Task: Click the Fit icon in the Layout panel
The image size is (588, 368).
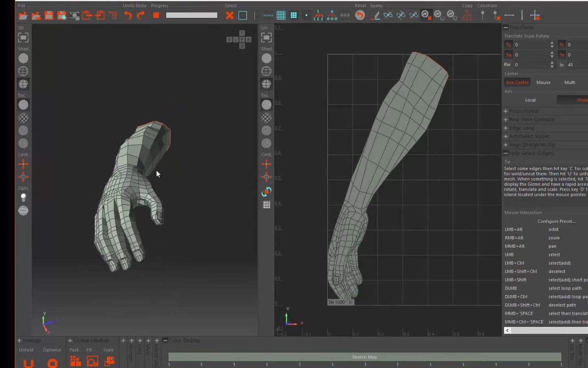Action: (x=92, y=362)
